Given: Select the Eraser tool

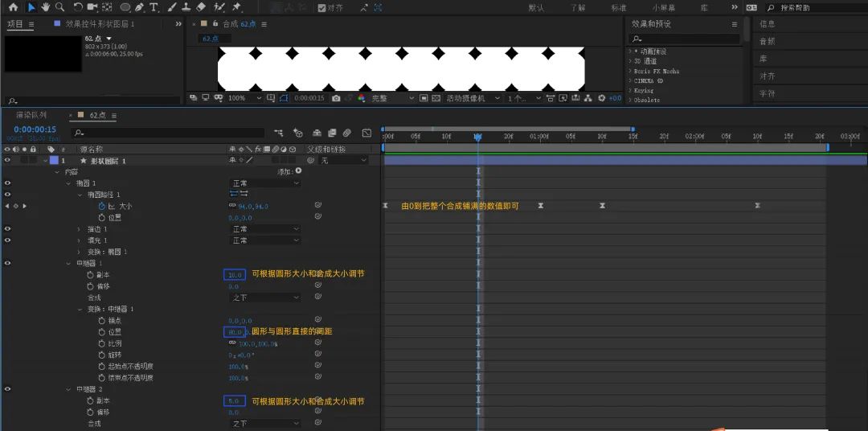Looking at the screenshot, I should 201,7.
